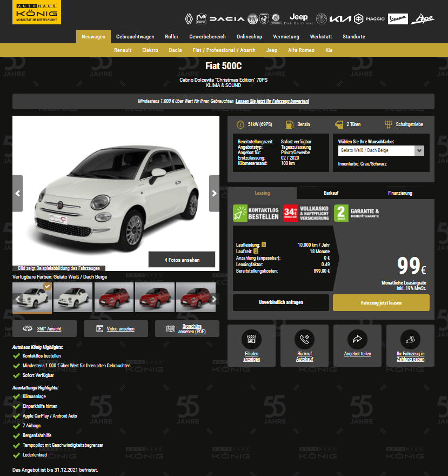Viewport: 448px width, 476px height.
Task: Switch to the Barkauf tab
Action: (x=331, y=193)
